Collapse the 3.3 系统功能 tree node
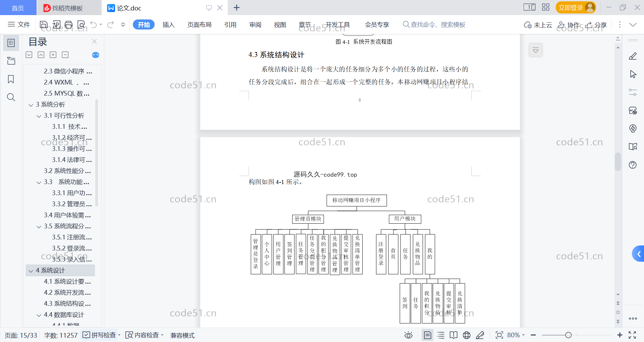This screenshot has width=644, height=342. (x=39, y=182)
